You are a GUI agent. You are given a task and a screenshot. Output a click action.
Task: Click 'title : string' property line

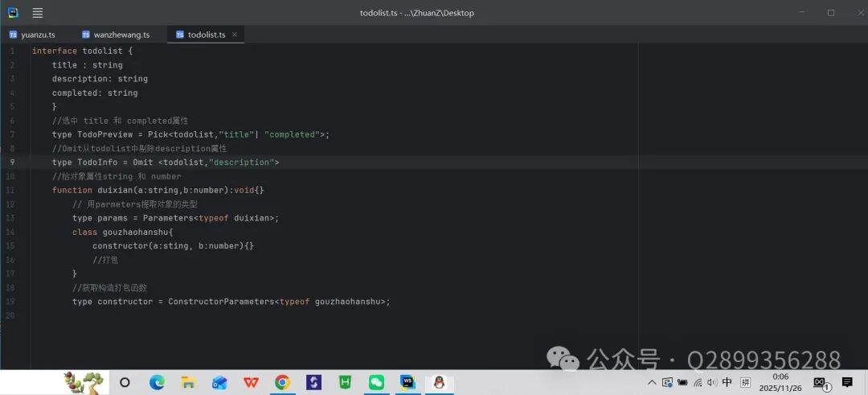(88, 65)
